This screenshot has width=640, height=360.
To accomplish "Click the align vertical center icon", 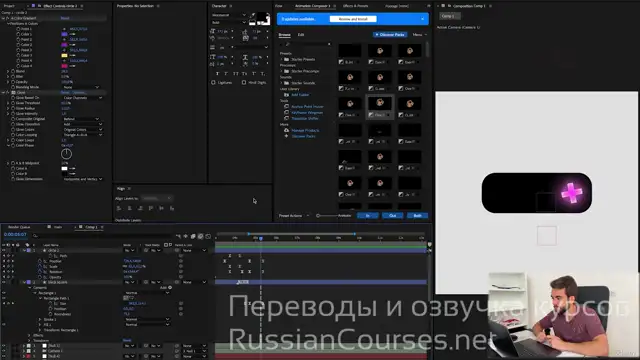I will pyautogui.click(x=161, y=208).
